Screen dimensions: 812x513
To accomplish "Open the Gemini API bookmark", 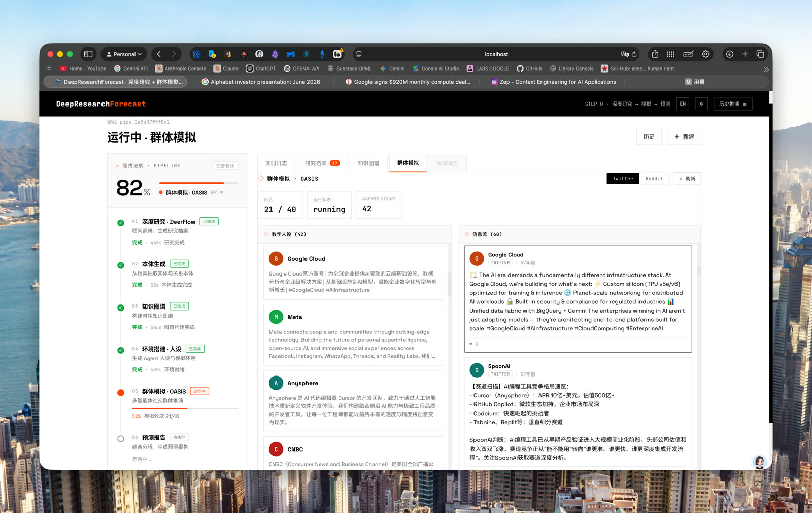I will coord(131,69).
